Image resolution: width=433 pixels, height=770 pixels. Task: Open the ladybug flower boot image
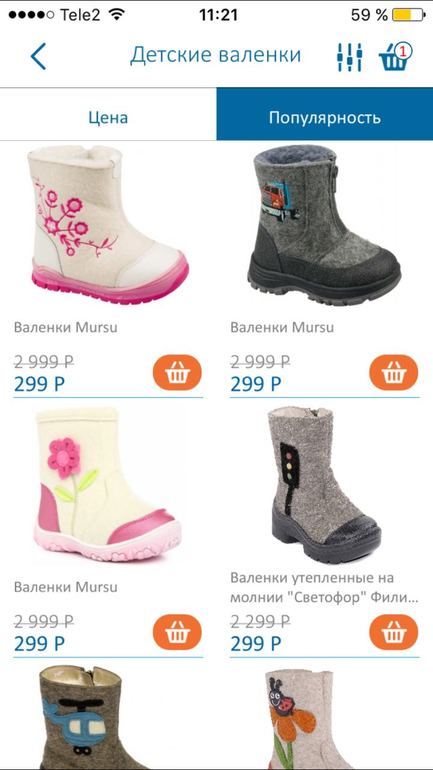298,720
